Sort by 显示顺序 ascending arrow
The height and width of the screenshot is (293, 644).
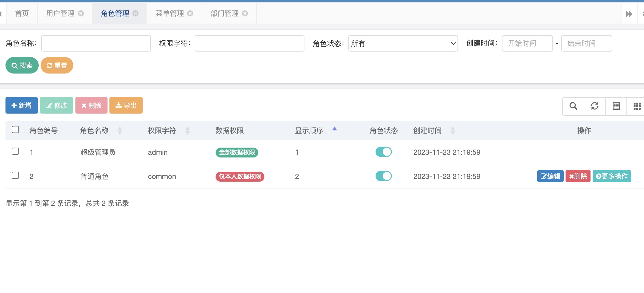pos(335,128)
